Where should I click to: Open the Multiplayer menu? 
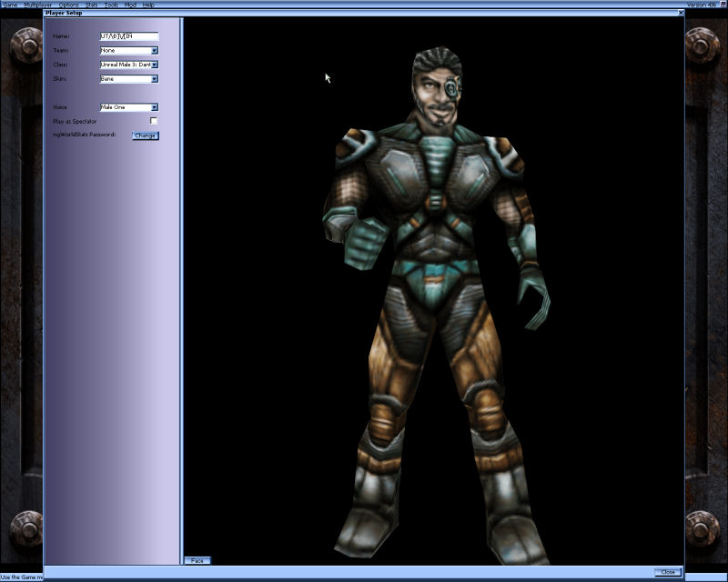[x=36, y=4]
